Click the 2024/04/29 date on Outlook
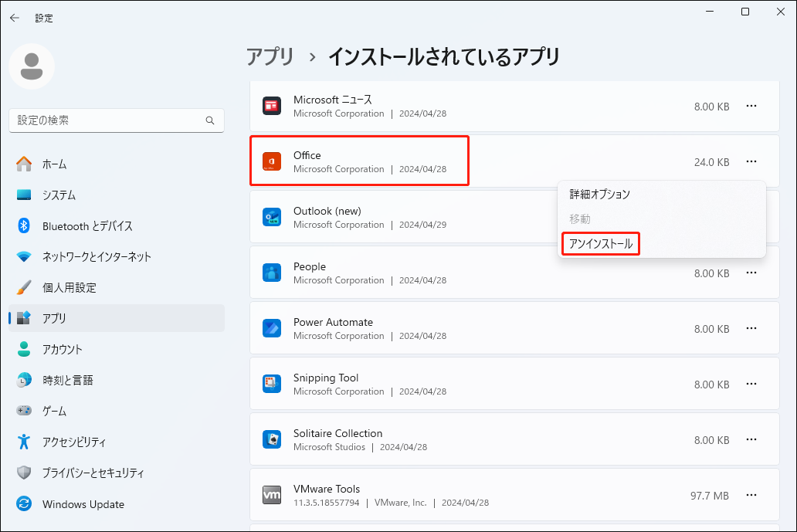 tap(423, 225)
